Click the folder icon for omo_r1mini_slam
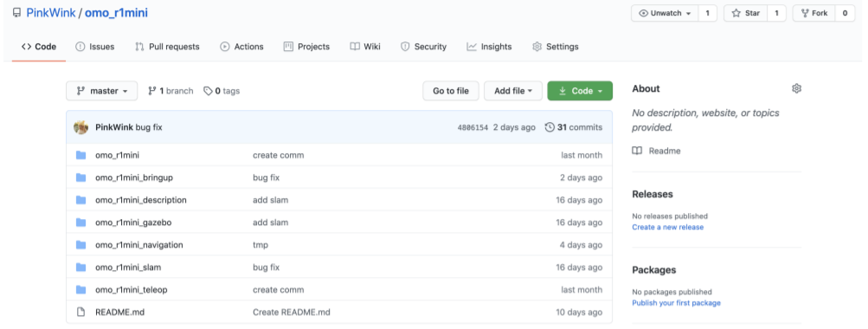This screenshot has width=868, height=329. coord(80,268)
